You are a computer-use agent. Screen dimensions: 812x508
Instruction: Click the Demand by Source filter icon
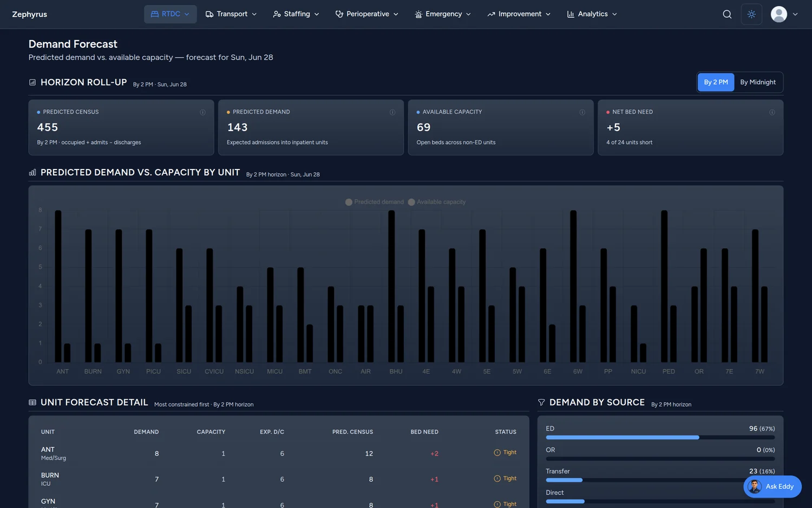[541, 402]
